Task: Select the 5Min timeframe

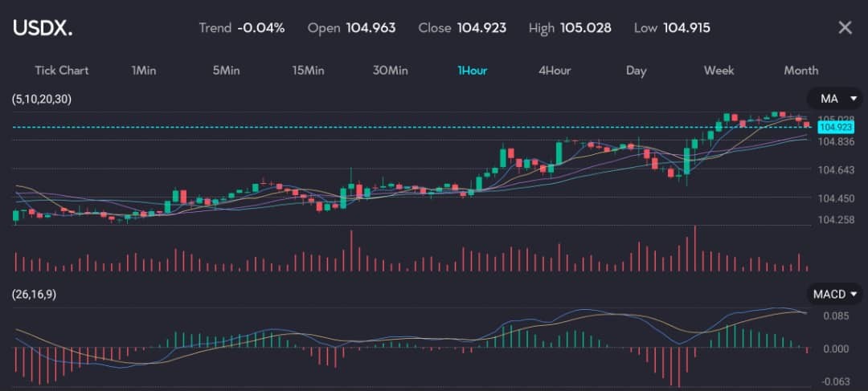Action: tap(227, 71)
